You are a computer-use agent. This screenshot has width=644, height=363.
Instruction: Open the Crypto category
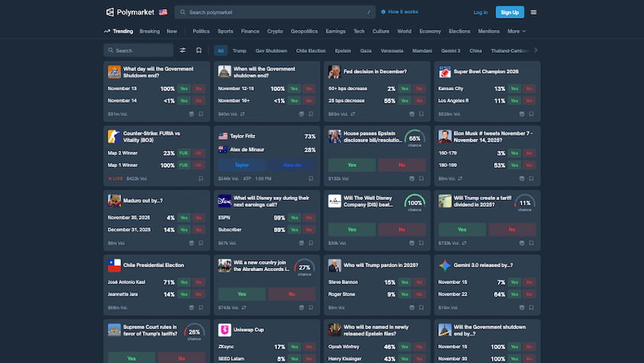pyautogui.click(x=275, y=31)
